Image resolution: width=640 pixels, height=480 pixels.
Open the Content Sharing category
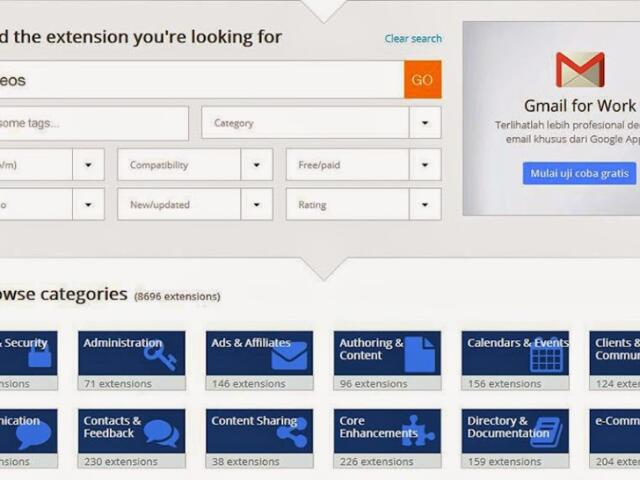click(x=260, y=439)
